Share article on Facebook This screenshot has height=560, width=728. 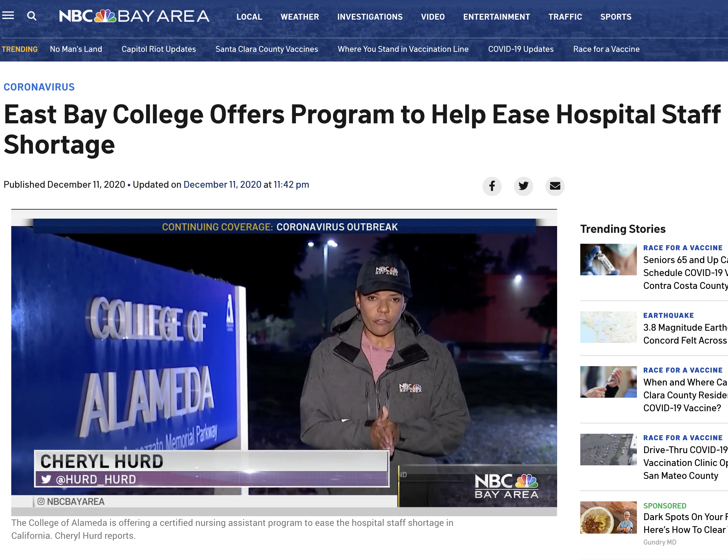[492, 186]
